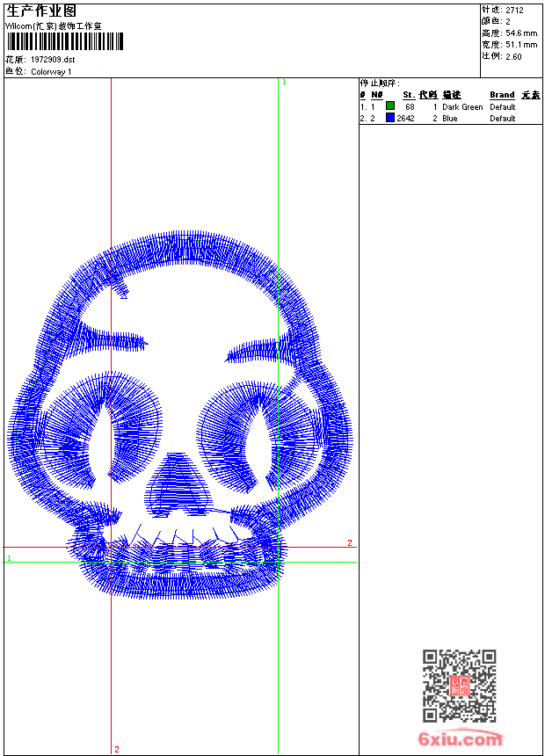Click the Default brand in Dark Green row

(502, 107)
